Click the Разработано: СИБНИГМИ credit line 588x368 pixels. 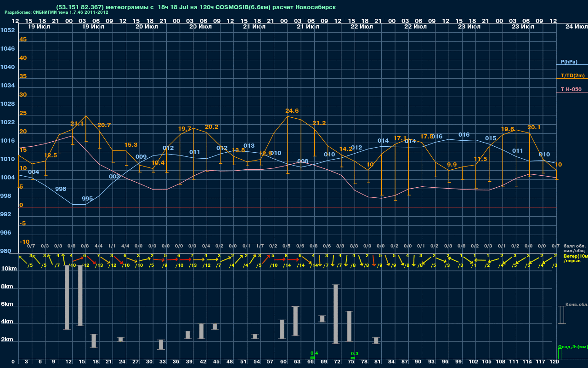coord(57,12)
